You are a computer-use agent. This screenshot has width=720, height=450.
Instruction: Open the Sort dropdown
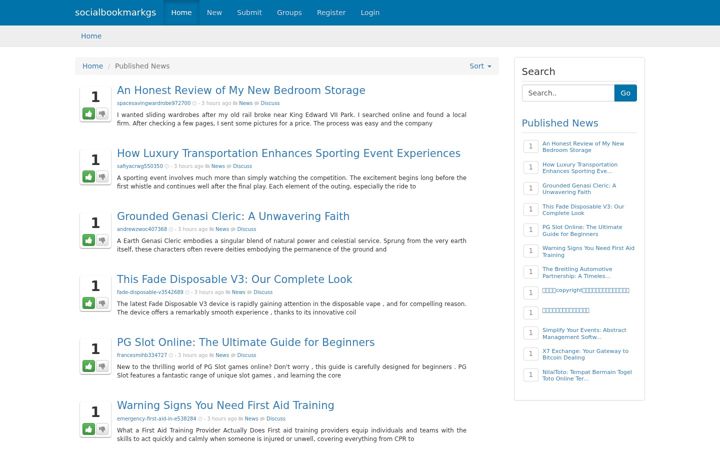click(x=480, y=66)
